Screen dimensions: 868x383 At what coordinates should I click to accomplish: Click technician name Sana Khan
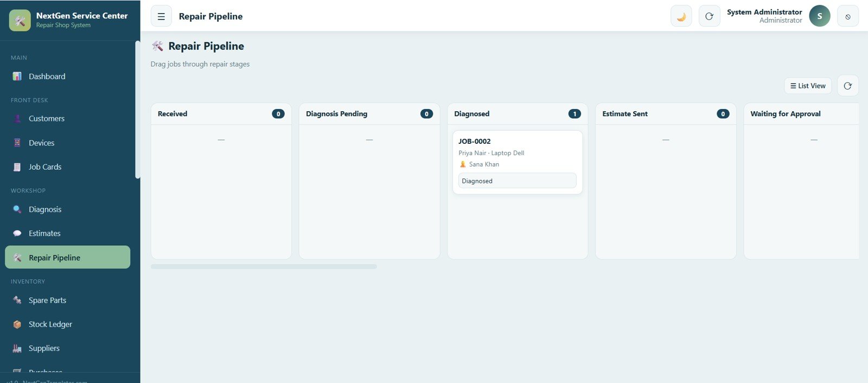(x=484, y=164)
